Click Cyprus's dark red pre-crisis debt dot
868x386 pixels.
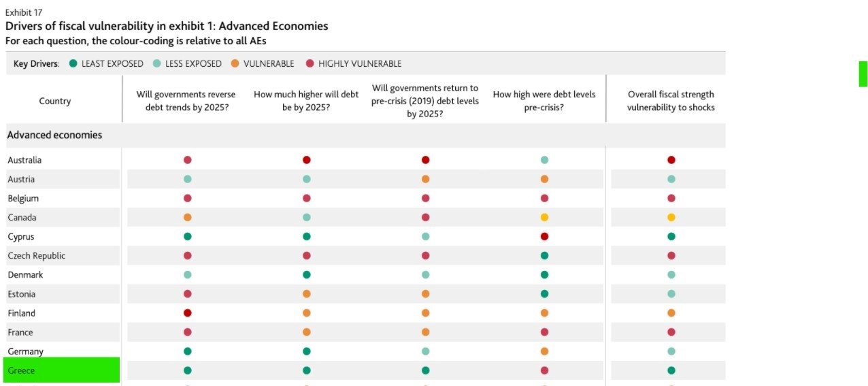[x=544, y=237]
